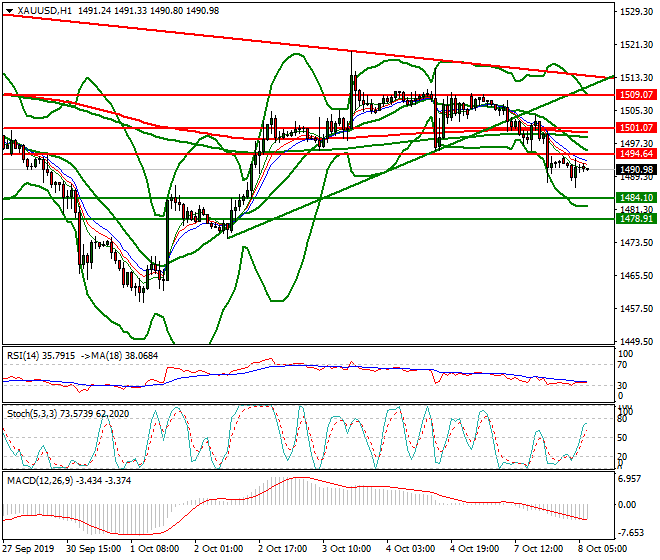Click the 1465.50 price scale value
This screenshot has width=660, height=560.
point(636,276)
